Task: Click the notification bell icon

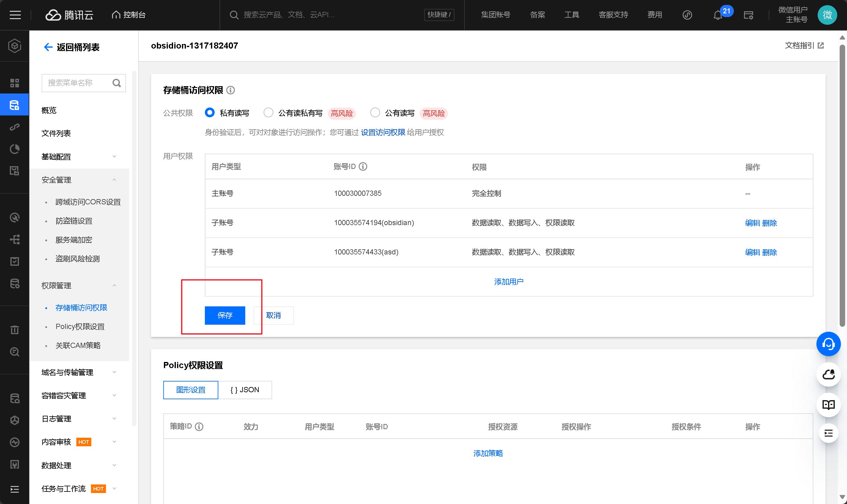Action: pyautogui.click(x=718, y=15)
